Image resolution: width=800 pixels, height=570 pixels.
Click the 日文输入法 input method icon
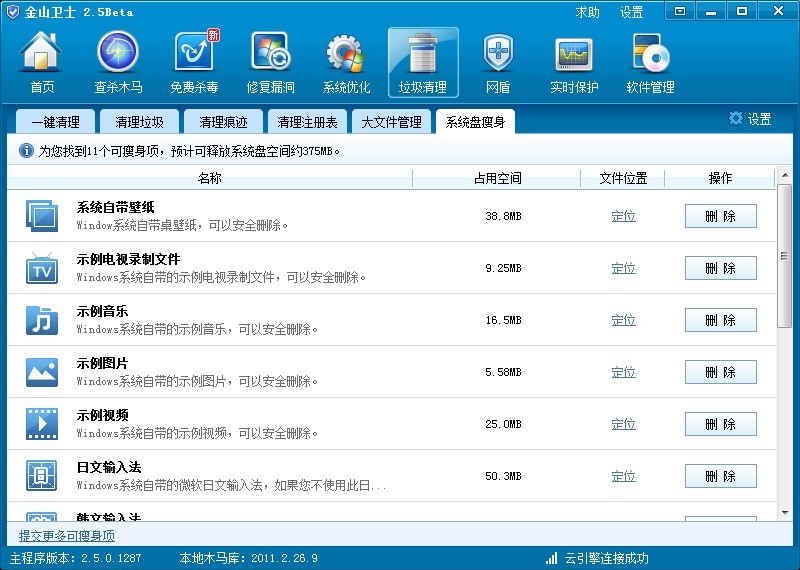[42, 476]
